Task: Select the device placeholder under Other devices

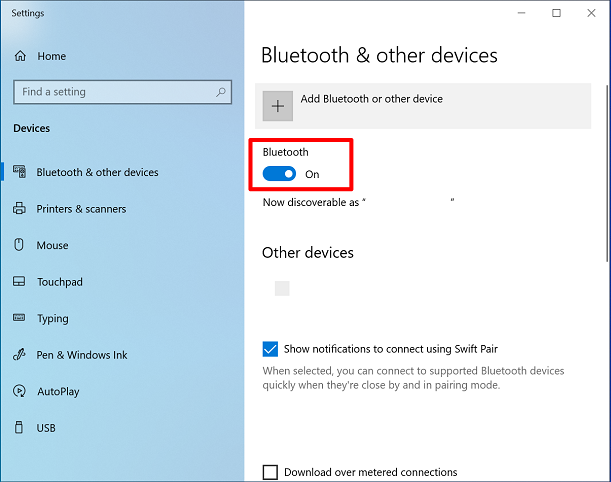Action: [282, 288]
